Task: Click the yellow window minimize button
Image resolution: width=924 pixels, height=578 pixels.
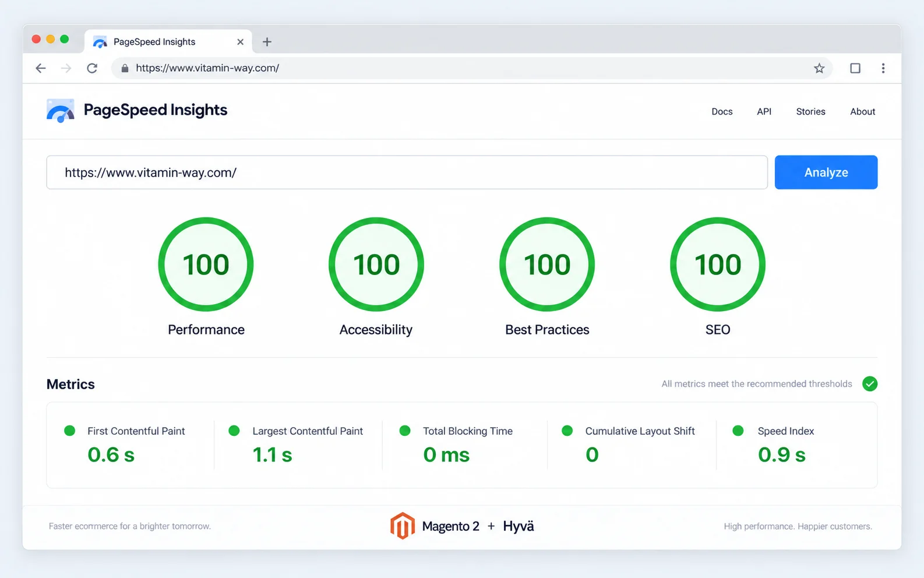Action: coord(50,39)
